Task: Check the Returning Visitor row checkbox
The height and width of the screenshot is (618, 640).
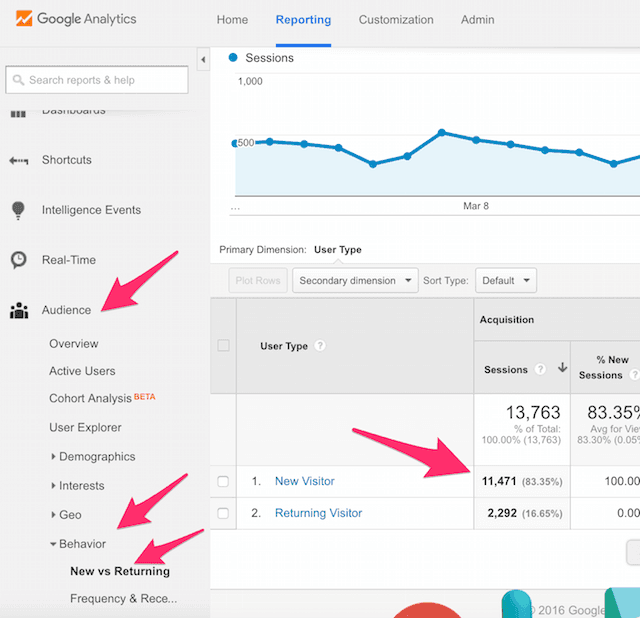Action: [x=223, y=513]
